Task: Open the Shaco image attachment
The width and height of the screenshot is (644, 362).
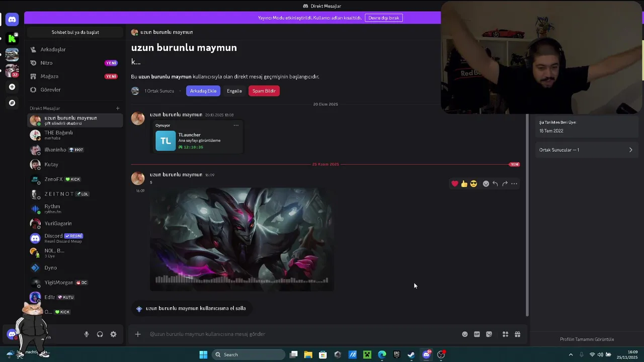Action: [x=242, y=239]
